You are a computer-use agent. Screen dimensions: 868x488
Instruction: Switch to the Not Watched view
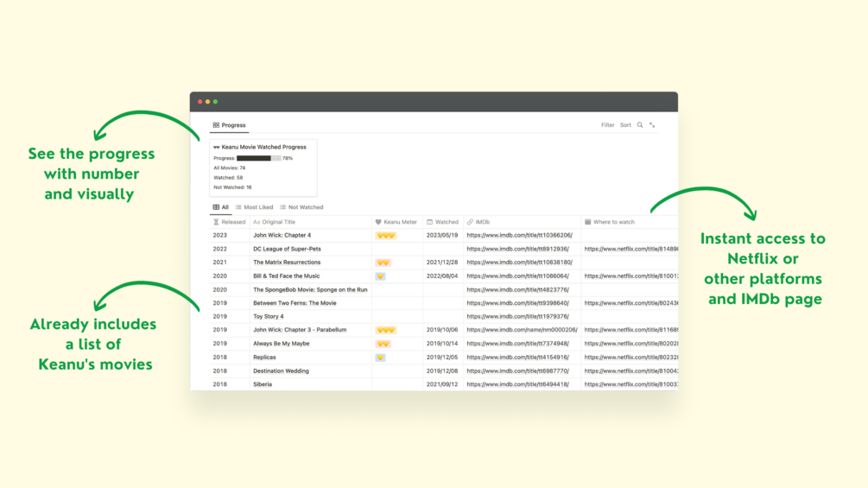pos(301,207)
